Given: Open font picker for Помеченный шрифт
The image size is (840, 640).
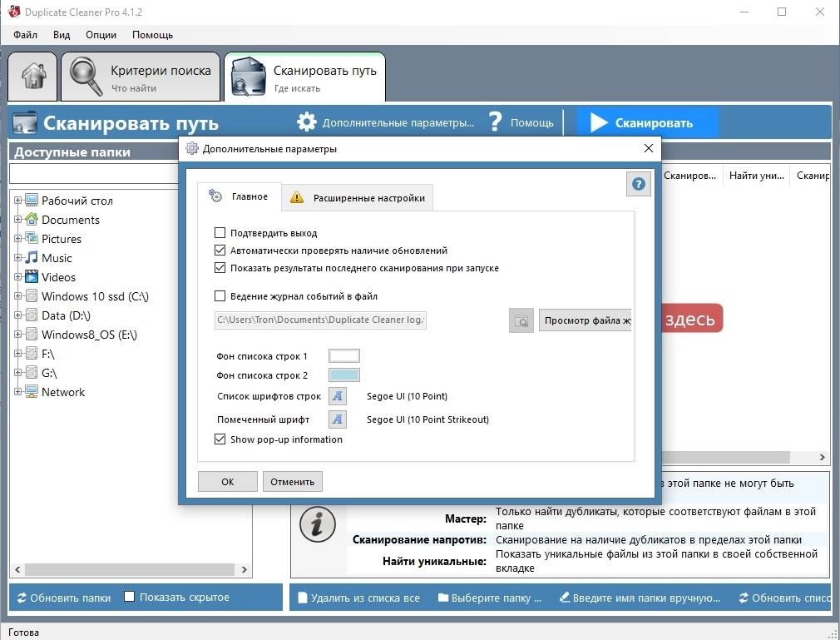Looking at the screenshot, I should (337, 419).
